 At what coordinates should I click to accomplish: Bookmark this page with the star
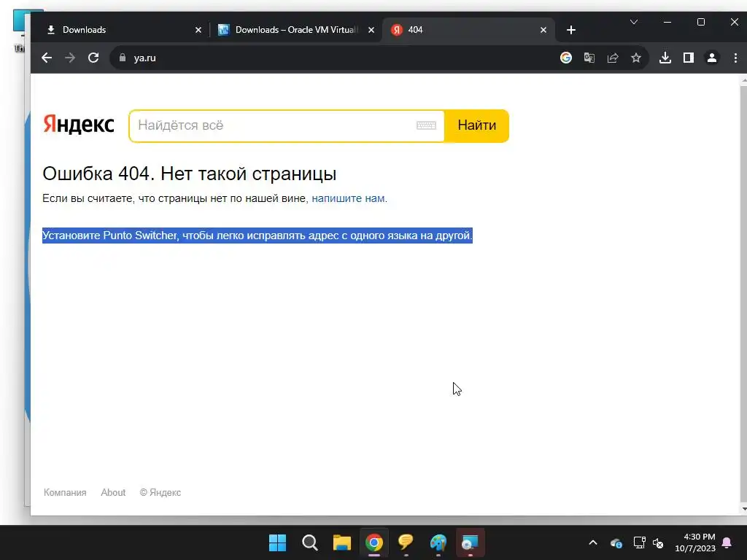click(x=636, y=58)
